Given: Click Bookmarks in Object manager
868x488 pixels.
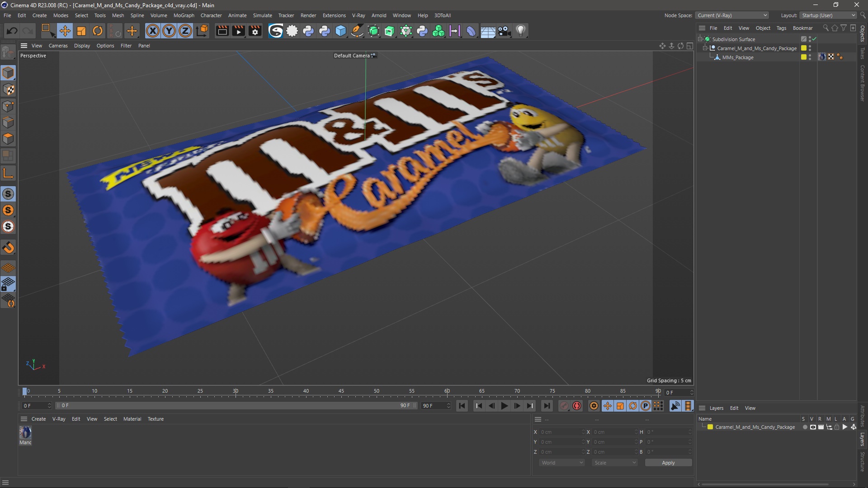Looking at the screenshot, I should pyautogui.click(x=802, y=28).
